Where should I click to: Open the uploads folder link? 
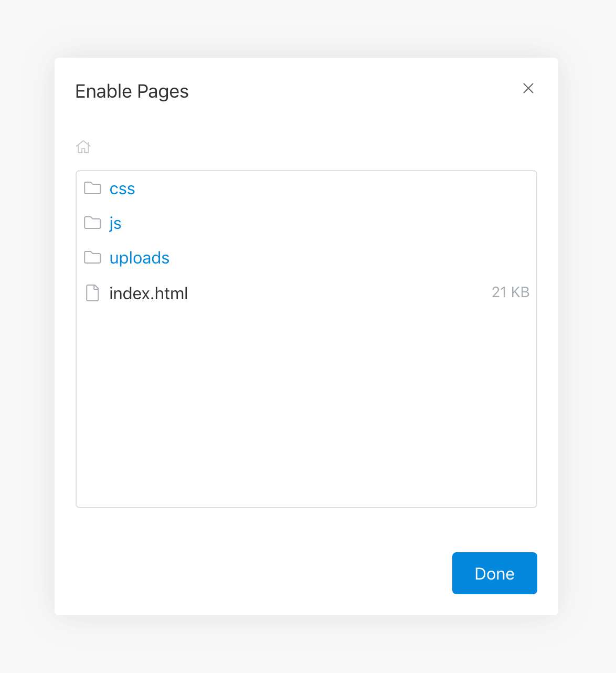click(139, 258)
